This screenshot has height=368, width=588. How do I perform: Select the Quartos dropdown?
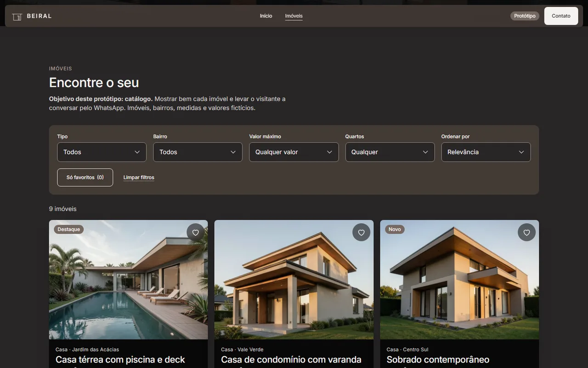390,152
